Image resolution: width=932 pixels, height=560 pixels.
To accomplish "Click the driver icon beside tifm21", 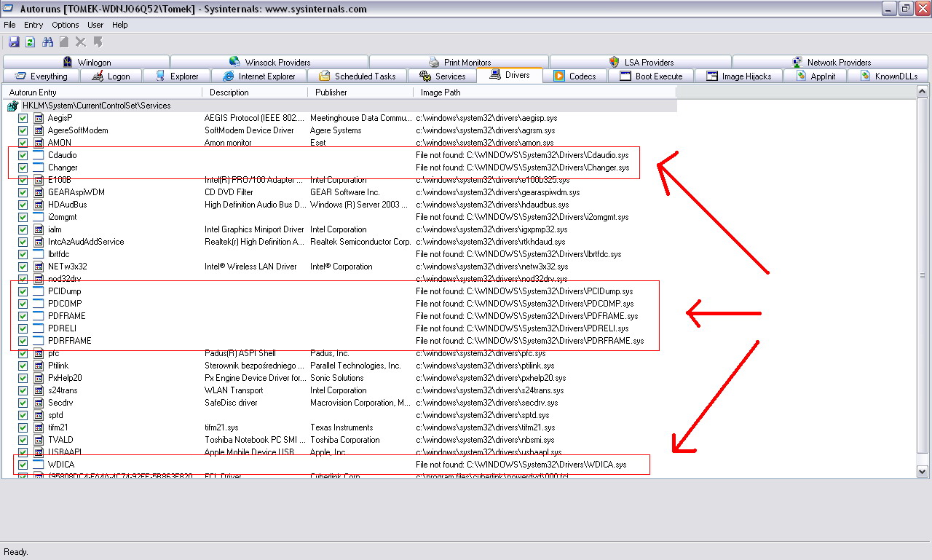I will point(39,427).
